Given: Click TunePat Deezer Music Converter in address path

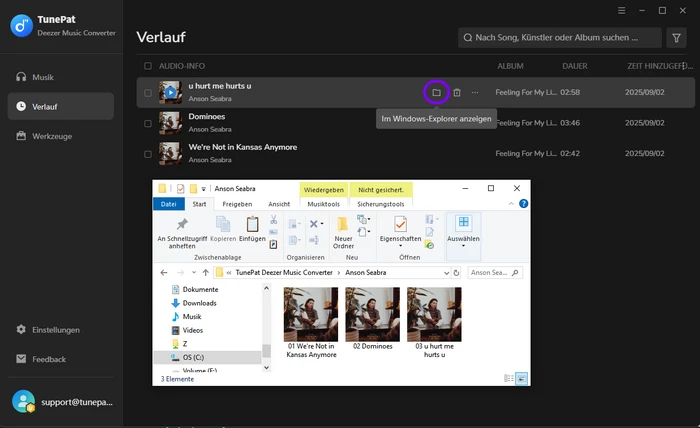Looking at the screenshot, I should [x=284, y=273].
